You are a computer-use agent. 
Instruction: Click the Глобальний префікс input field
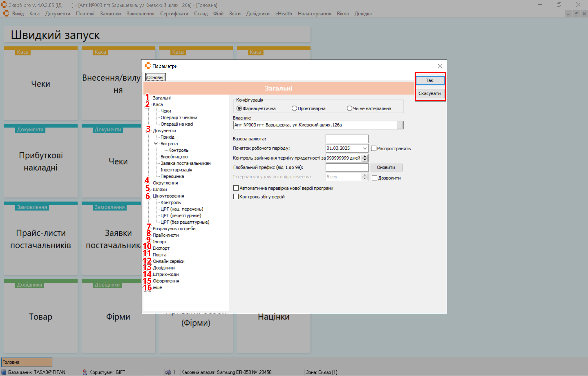click(x=347, y=167)
